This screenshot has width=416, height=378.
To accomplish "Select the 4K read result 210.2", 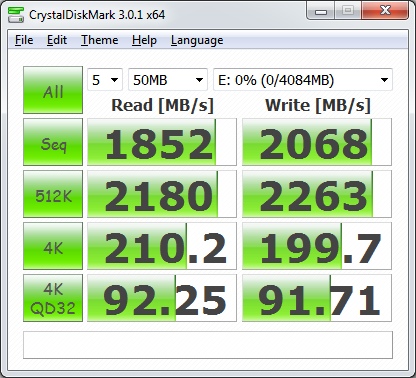I will click(x=162, y=246).
